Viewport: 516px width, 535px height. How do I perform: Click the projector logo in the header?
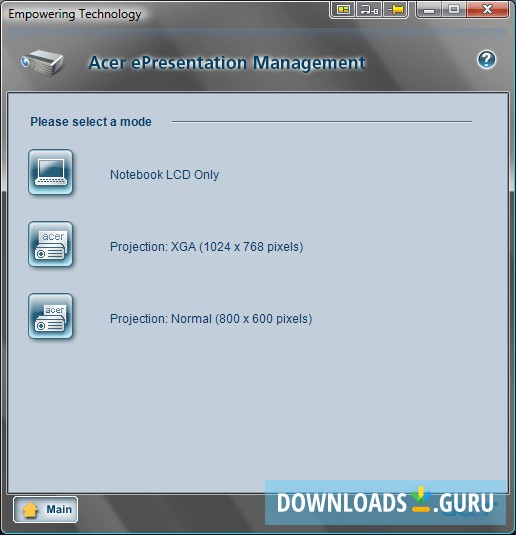click(42, 63)
